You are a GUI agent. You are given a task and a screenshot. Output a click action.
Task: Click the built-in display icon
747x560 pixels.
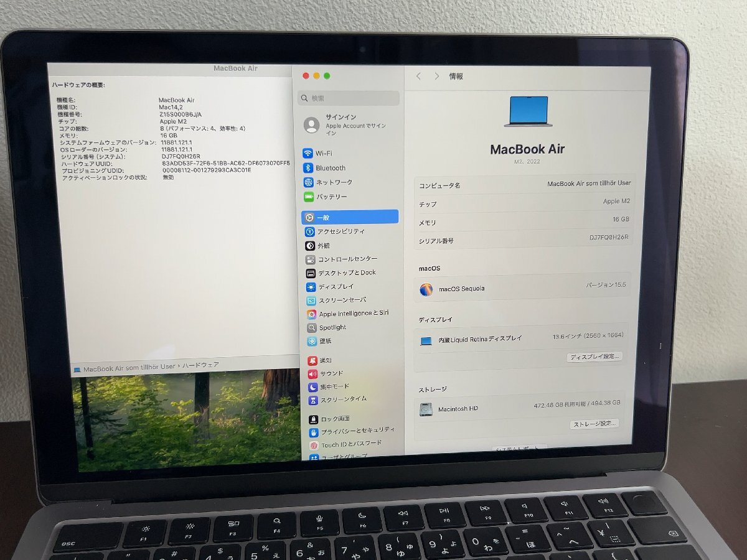[x=426, y=340]
